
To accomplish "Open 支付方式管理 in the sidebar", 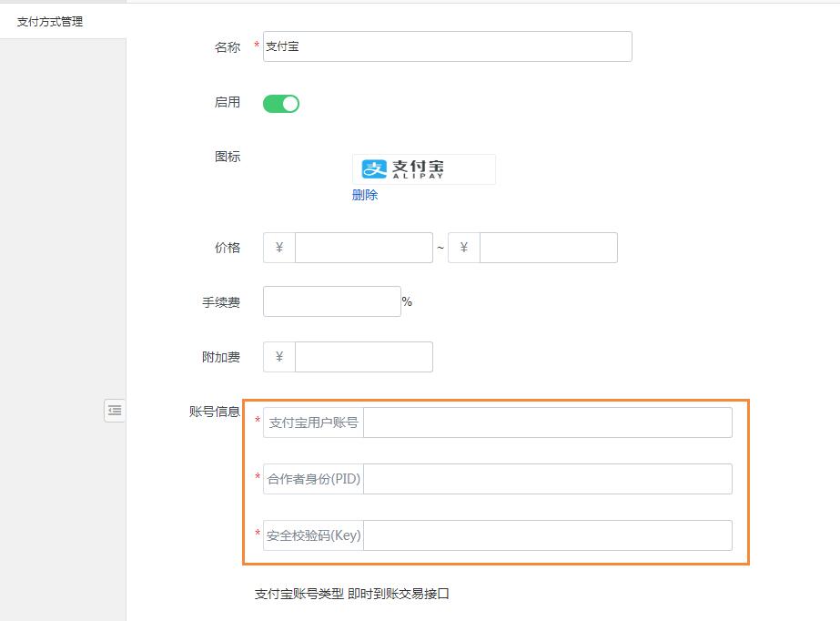I will pos(50,21).
